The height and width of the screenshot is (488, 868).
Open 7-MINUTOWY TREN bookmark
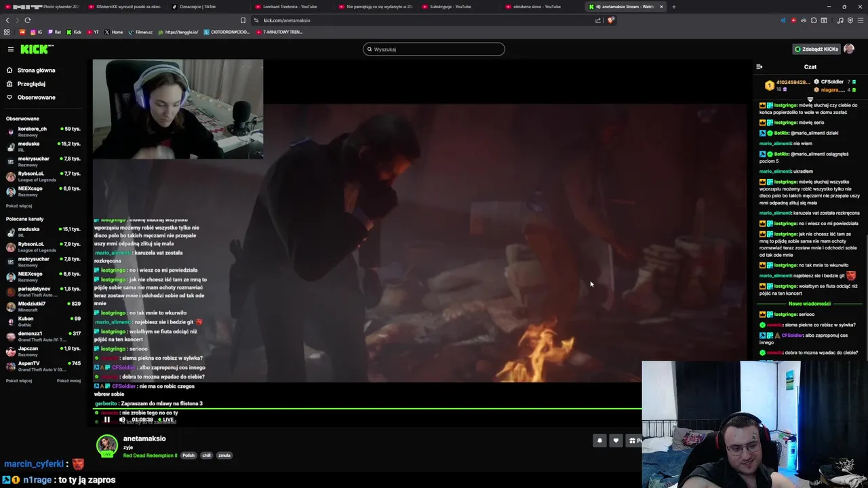(279, 32)
